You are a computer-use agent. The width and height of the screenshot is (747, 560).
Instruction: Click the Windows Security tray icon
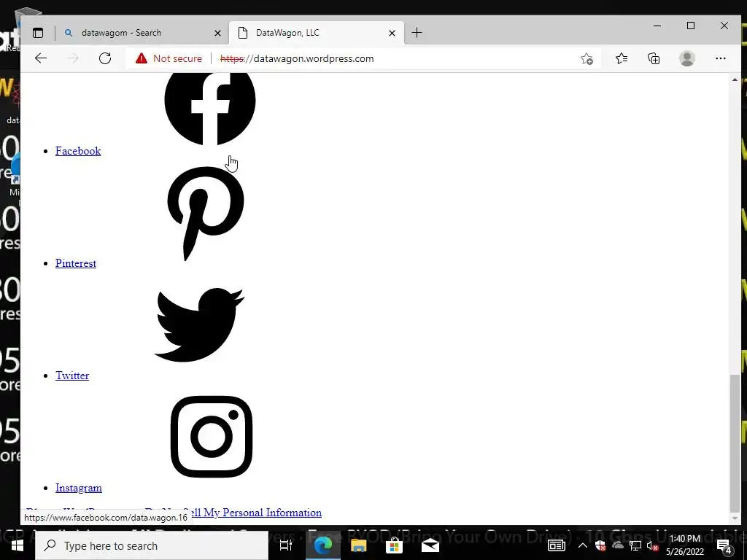(x=600, y=545)
